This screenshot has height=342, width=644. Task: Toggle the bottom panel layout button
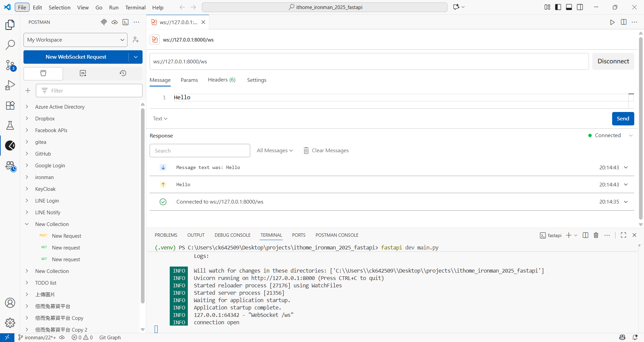coord(569,7)
